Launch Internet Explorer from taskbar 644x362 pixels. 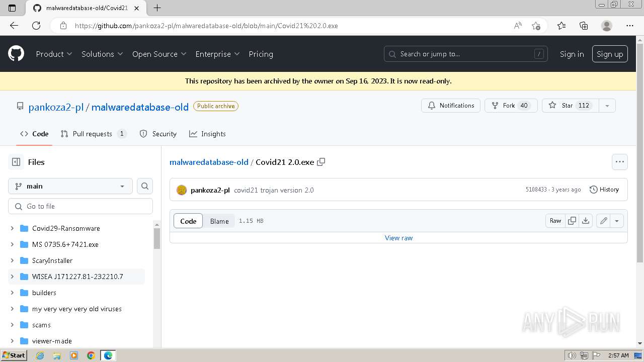(x=40, y=355)
